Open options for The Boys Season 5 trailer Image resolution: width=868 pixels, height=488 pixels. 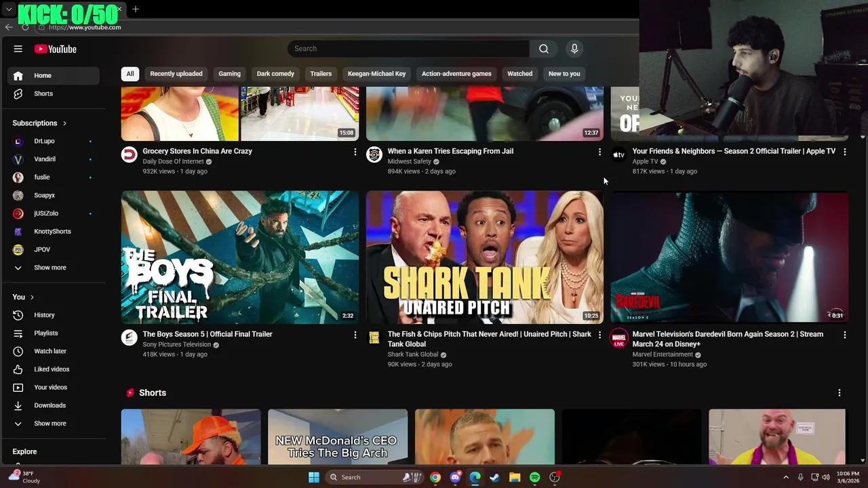[x=355, y=335]
